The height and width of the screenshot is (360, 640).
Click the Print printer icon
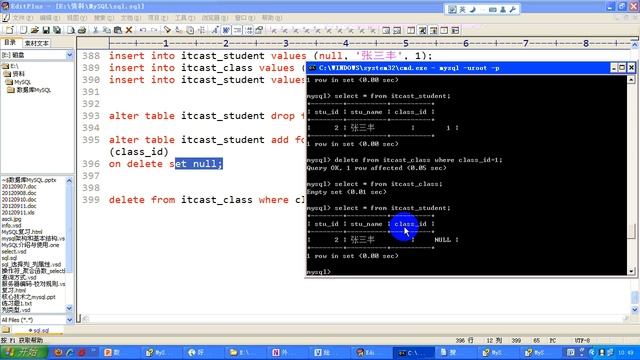(82, 30)
